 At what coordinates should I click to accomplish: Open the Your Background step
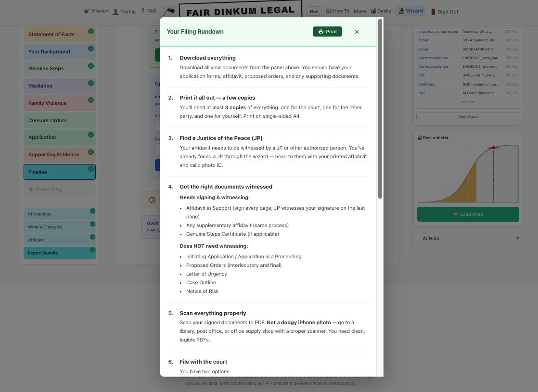(x=60, y=51)
